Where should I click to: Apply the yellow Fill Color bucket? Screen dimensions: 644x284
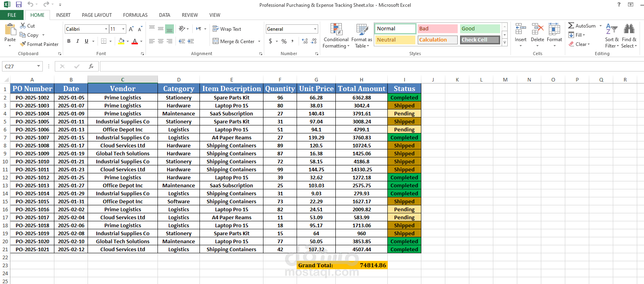[x=121, y=41]
